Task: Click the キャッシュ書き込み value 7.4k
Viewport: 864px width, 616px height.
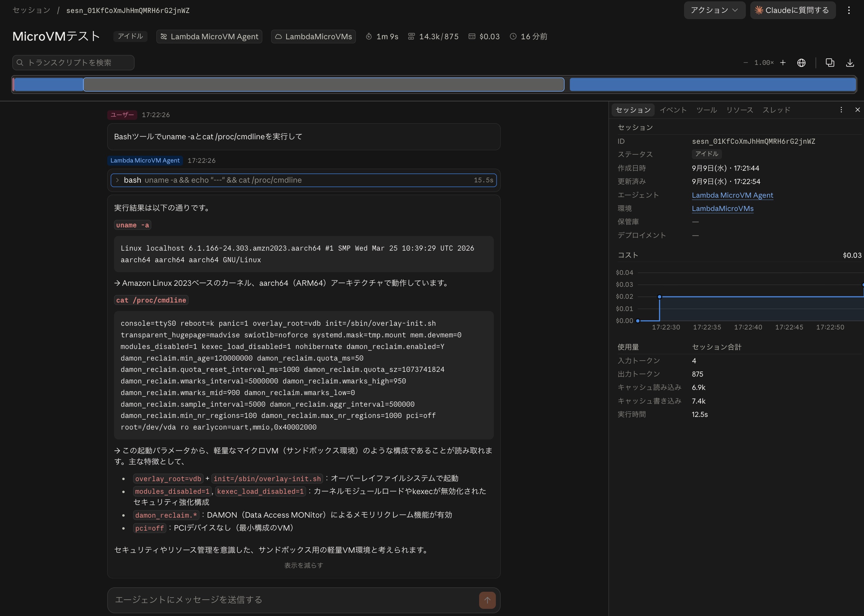Action: tap(699, 401)
